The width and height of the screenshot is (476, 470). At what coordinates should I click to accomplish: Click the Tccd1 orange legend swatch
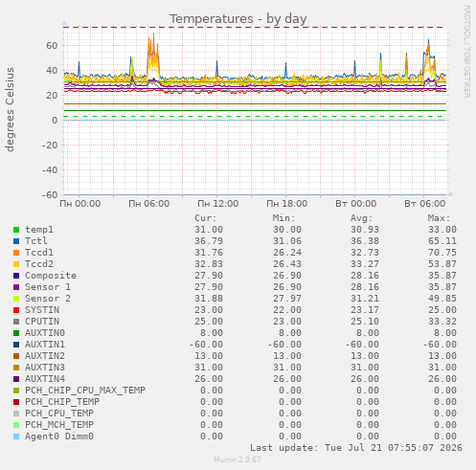point(16,253)
